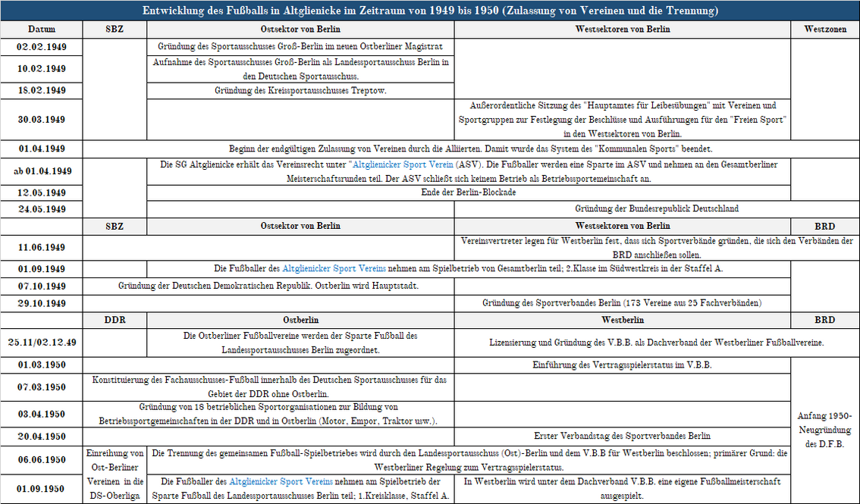Click the 'Ende der Berlin-Blockade' cell
Image resolution: width=860 pixels, height=504 pixels.
[469, 193]
